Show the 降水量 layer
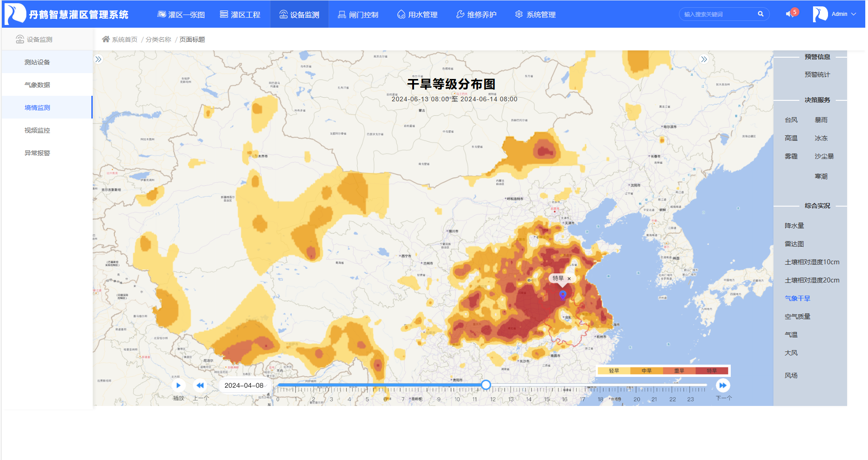This screenshot has height=460, width=868. 794,226
